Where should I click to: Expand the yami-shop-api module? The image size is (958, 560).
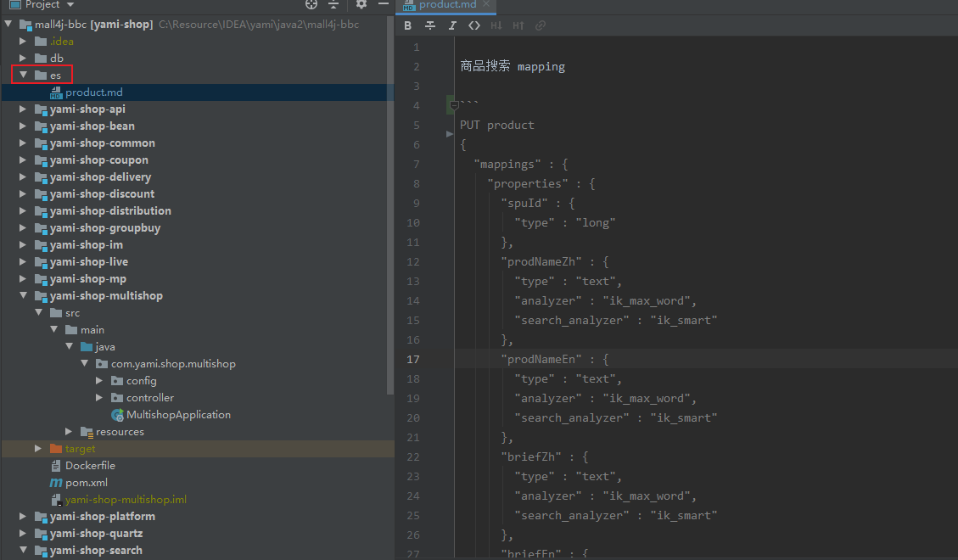point(24,109)
